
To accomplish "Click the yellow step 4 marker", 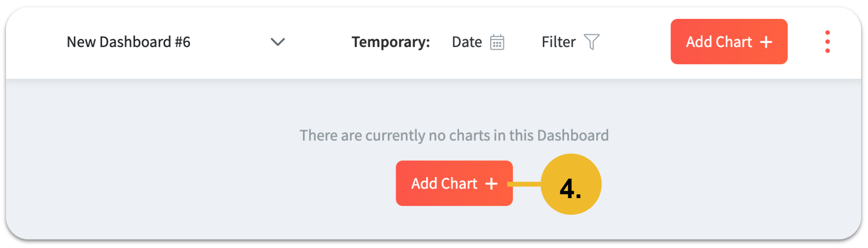I will (571, 184).
